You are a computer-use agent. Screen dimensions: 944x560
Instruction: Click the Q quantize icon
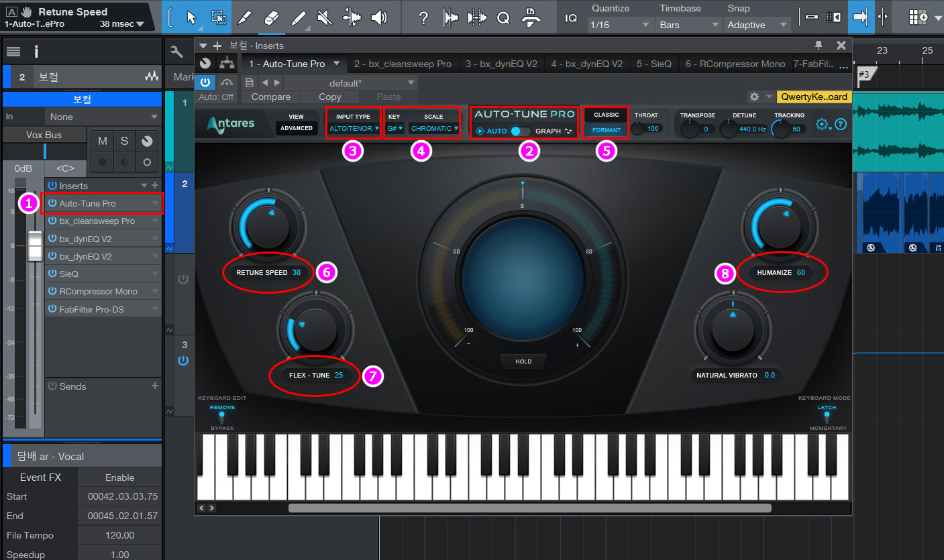point(503,19)
